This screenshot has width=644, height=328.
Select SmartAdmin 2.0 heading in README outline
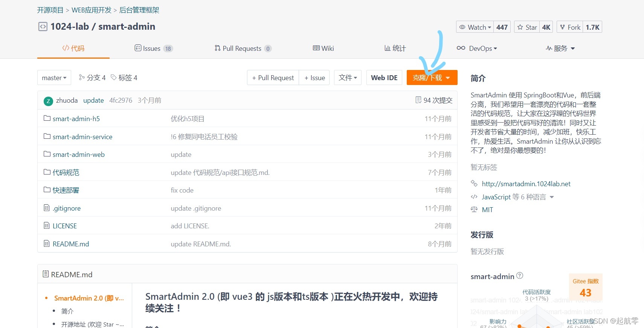click(x=89, y=298)
